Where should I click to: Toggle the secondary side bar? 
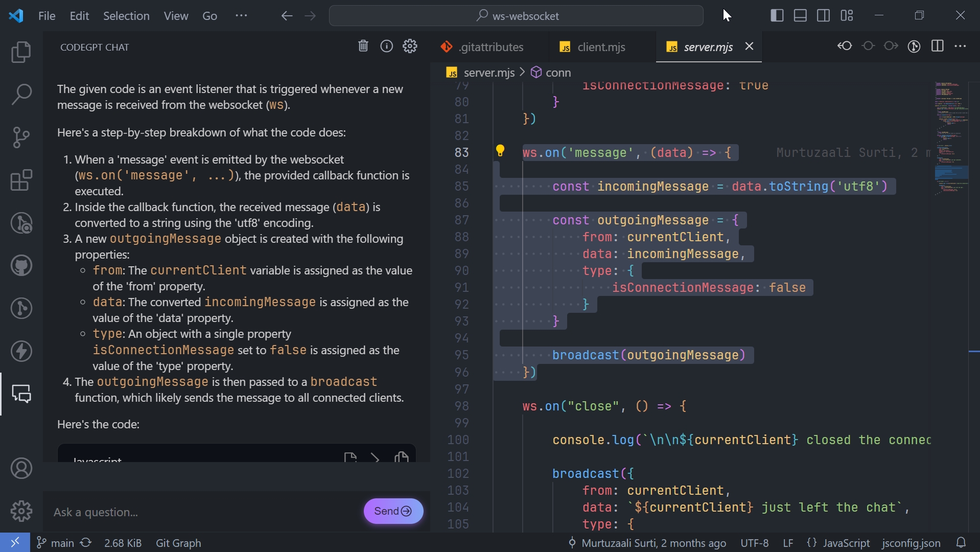click(824, 15)
